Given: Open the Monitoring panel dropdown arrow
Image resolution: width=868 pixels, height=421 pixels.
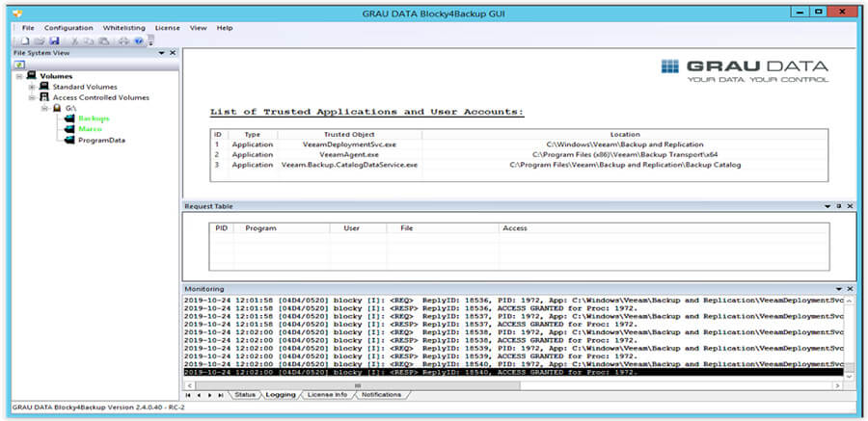Looking at the screenshot, I should point(839,289).
